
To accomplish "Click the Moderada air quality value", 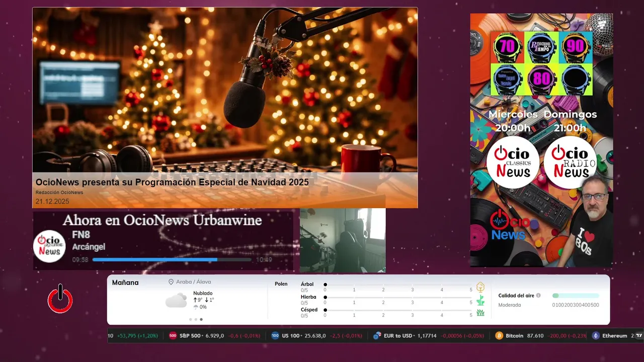I will [510, 305].
